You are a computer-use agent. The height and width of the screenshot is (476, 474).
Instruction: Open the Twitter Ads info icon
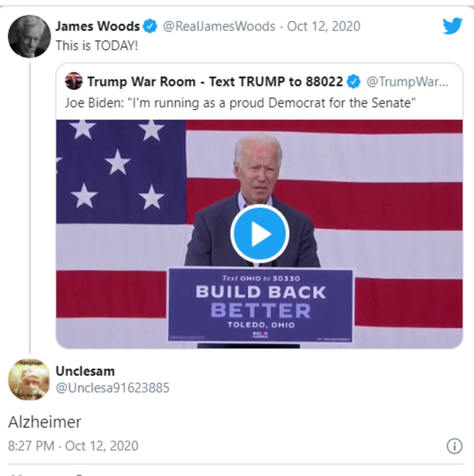[454, 446]
